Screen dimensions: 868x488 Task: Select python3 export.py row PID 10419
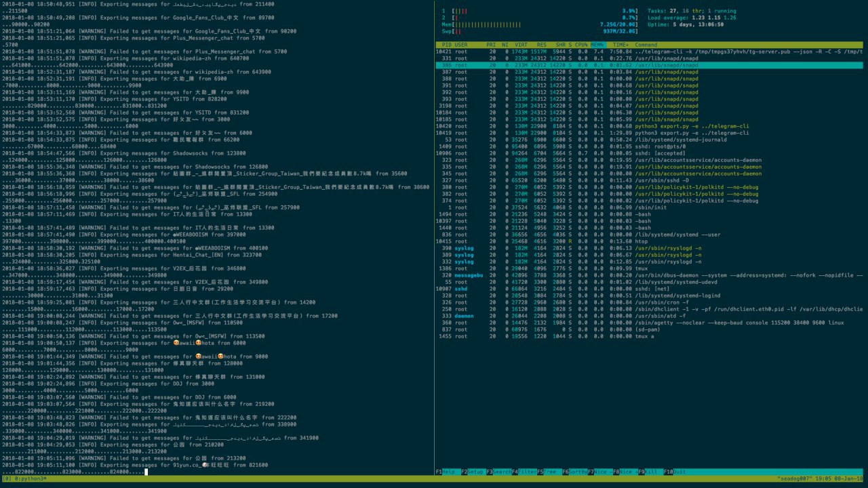point(650,133)
